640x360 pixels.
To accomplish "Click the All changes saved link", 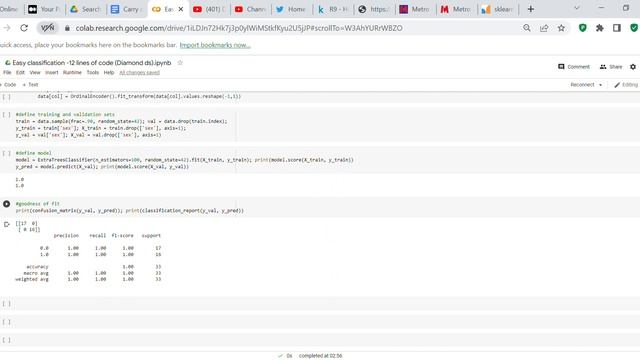I will tap(140, 73).
